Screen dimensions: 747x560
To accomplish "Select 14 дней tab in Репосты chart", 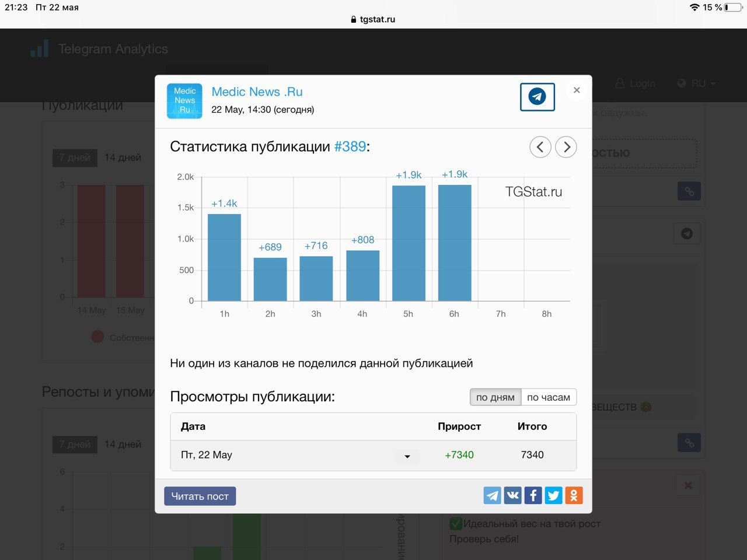I will 123,444.
